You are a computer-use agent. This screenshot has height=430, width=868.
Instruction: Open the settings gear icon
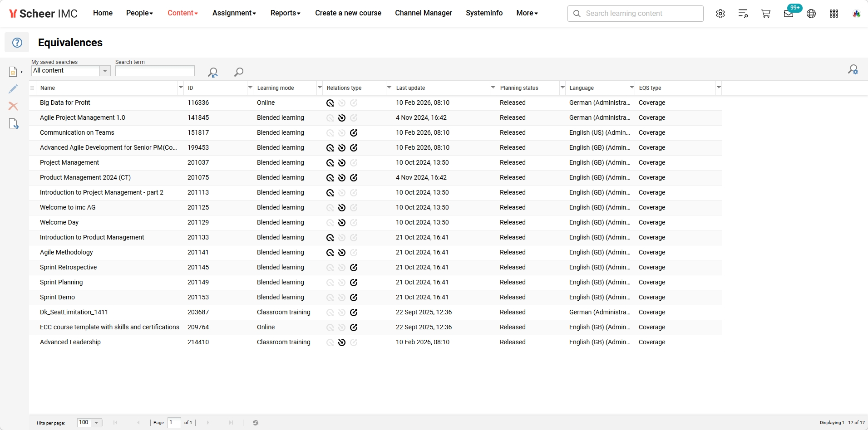(720, 14)
